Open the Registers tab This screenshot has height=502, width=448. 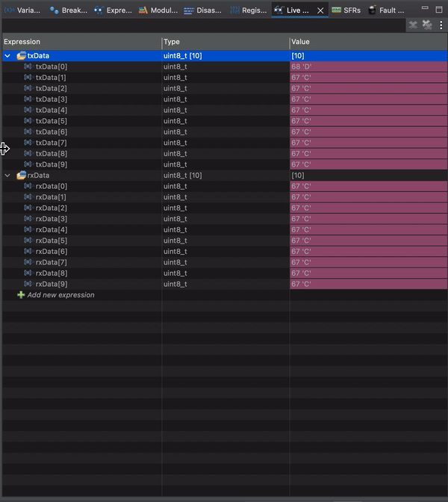(x=247, y=10)
